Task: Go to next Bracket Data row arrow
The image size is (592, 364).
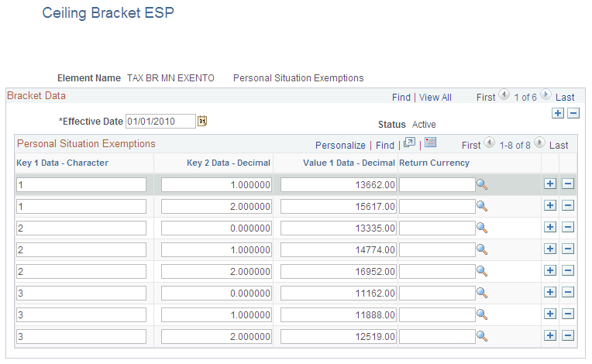Action: [546, 94]
